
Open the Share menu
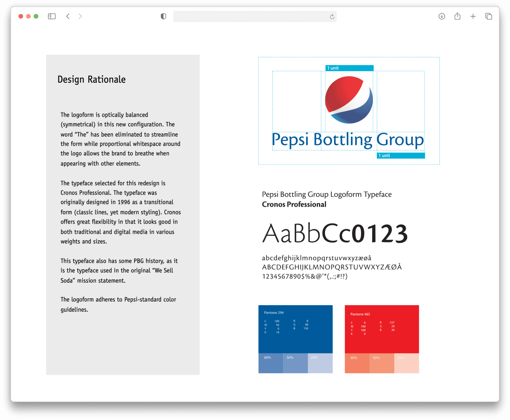pos(457,16)
